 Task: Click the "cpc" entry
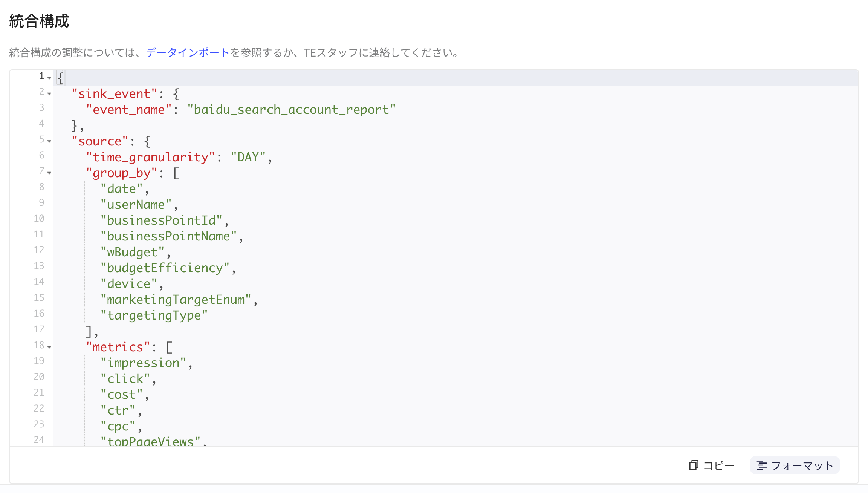point(118,426)
